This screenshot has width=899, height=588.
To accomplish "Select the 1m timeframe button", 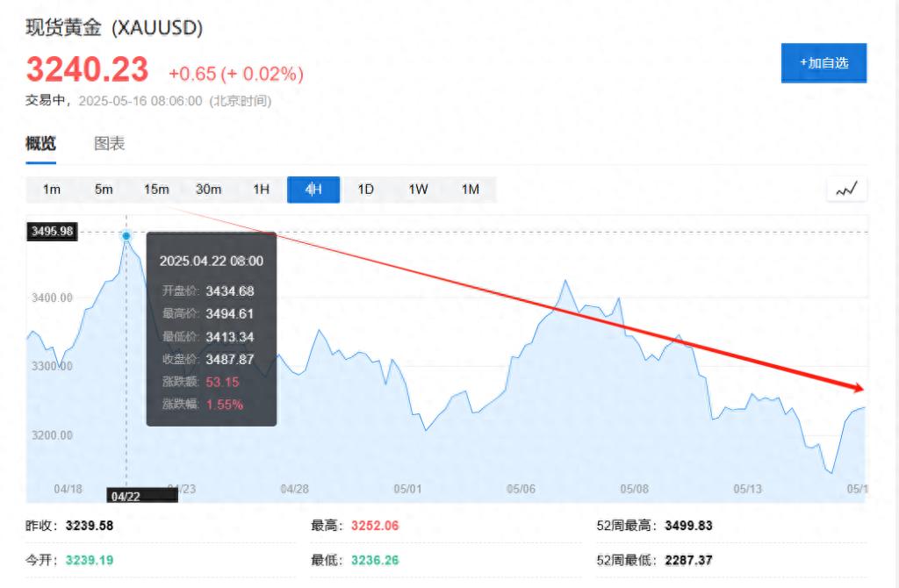I will click(x=50, y=189).
